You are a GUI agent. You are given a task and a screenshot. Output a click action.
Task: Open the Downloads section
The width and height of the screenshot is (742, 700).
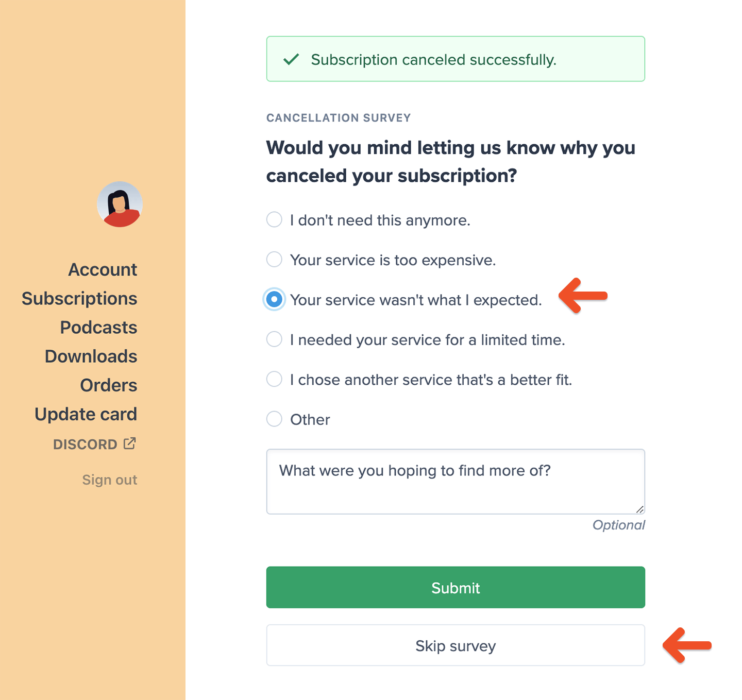click(x=91, y=355)
